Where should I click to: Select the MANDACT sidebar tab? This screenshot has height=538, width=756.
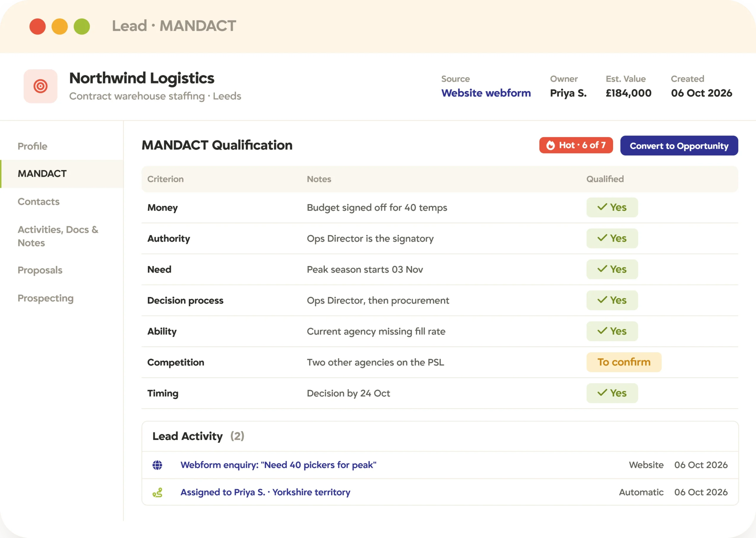coord(62,174)
